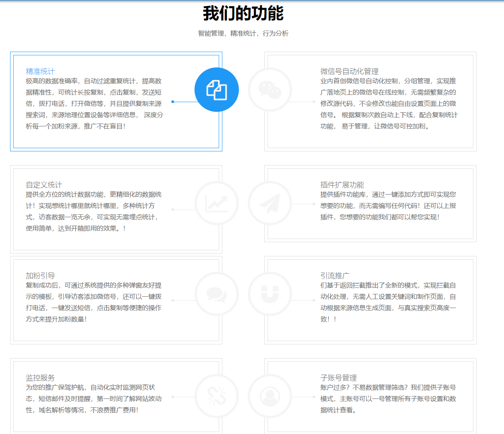Viewport: 504px width, 434px height.
Task: Open the 插件扩展功能 title
Action: (342, 185)
